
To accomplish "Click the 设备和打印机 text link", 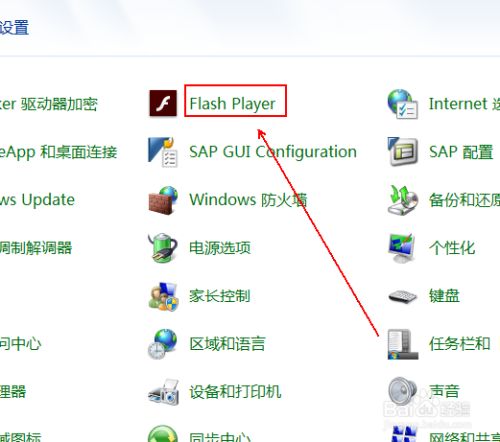I will click(235, 392).
